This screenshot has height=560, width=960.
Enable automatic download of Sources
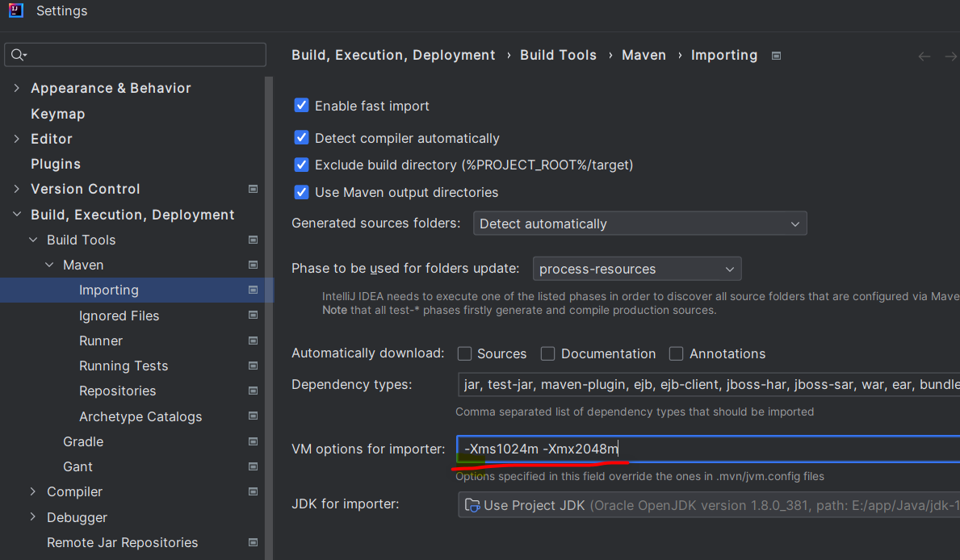tap(465, 353)
